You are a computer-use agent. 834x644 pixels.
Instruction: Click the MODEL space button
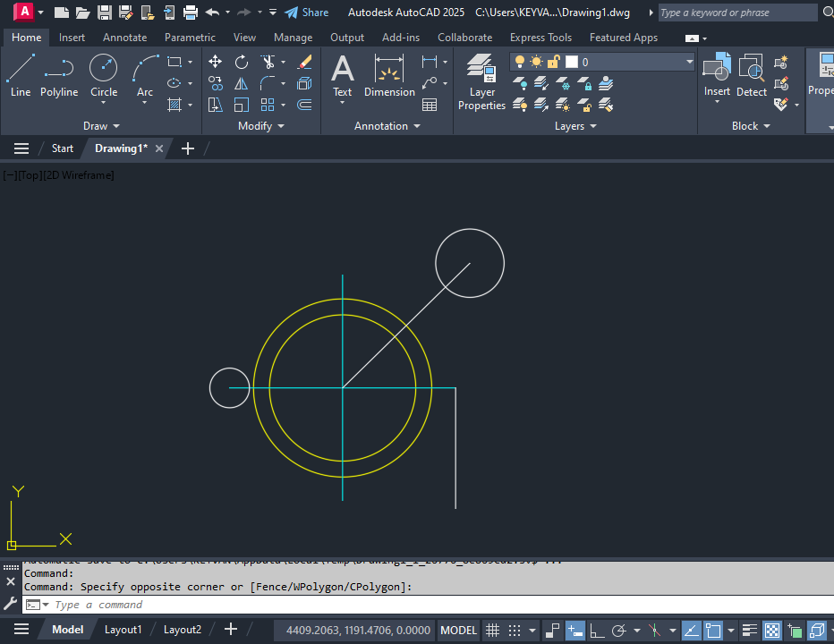pyautogui.click(x=458, y=630)
